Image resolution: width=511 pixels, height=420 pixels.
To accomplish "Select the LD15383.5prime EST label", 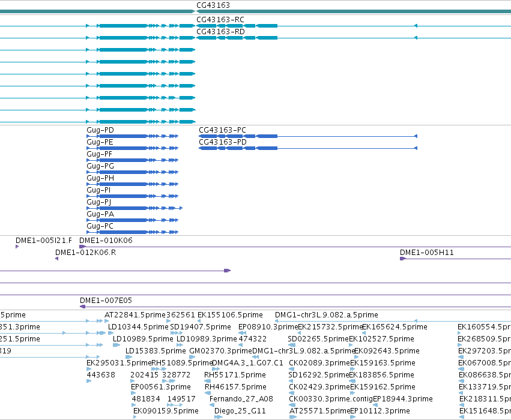I will tap(156, 350).
